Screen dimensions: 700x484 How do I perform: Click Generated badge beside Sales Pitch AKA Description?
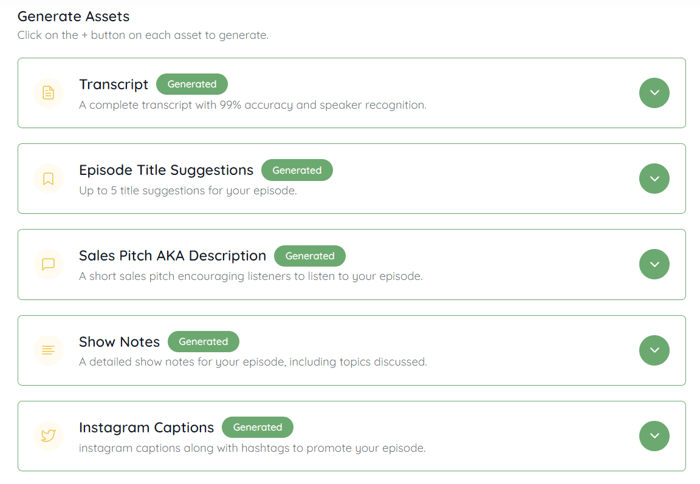pos(310,256)
